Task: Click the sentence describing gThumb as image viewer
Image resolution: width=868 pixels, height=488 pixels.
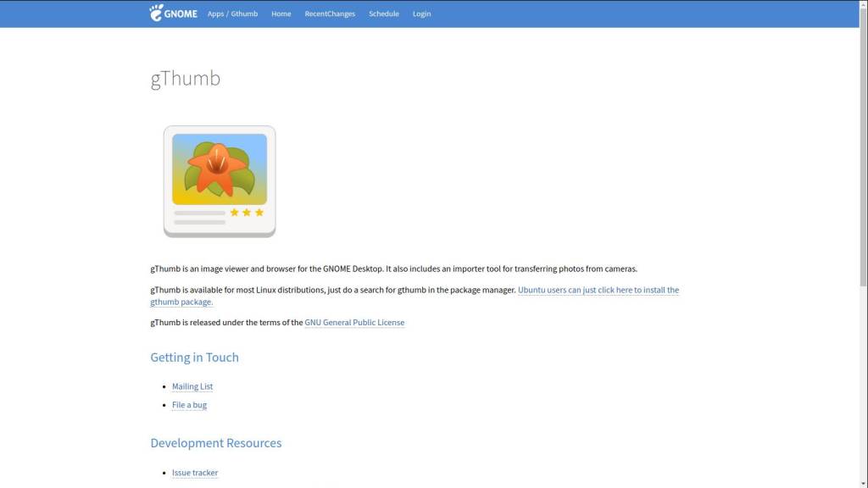Action: click(393, 269)
